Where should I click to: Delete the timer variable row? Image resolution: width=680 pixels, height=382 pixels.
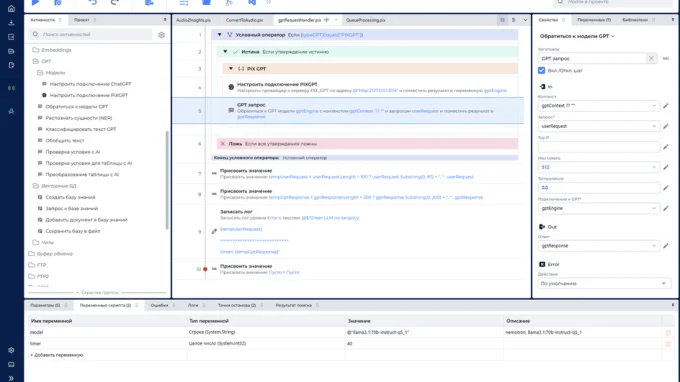pos(668,344)
